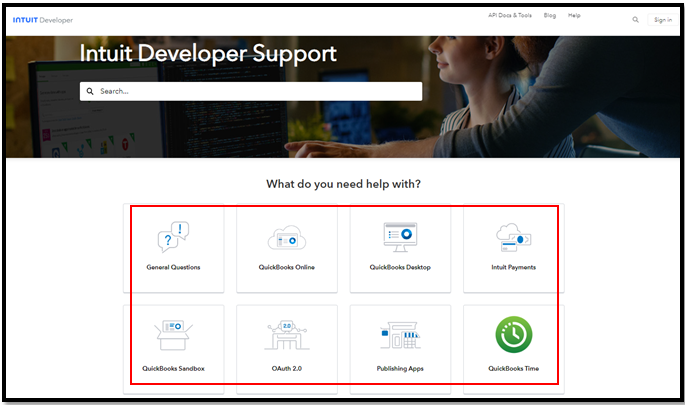Click the QuickBooks Sandbox label

coord(173,368)
